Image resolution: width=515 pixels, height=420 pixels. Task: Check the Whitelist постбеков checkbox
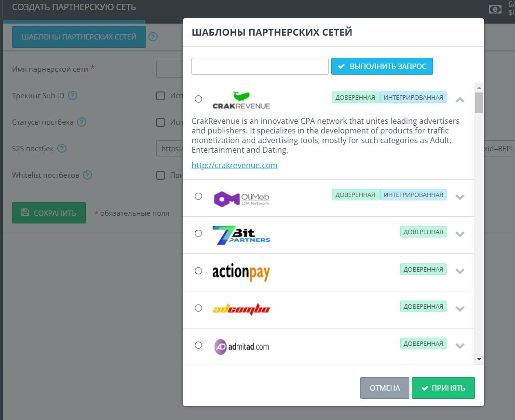161,175
